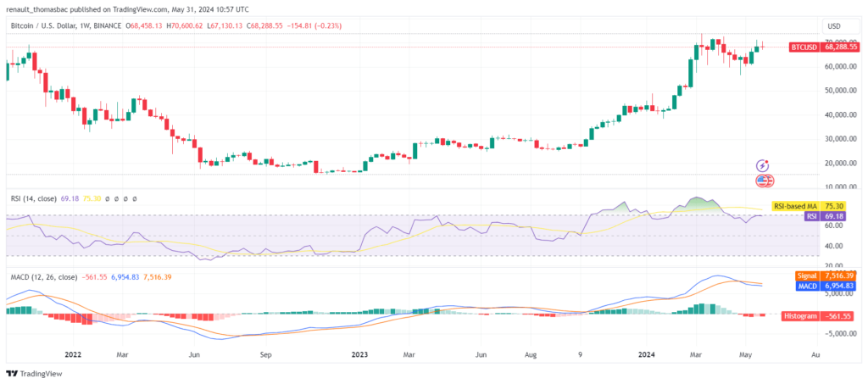Click the open value O68,458.13

pyautogui.click(x=146, y=26)
